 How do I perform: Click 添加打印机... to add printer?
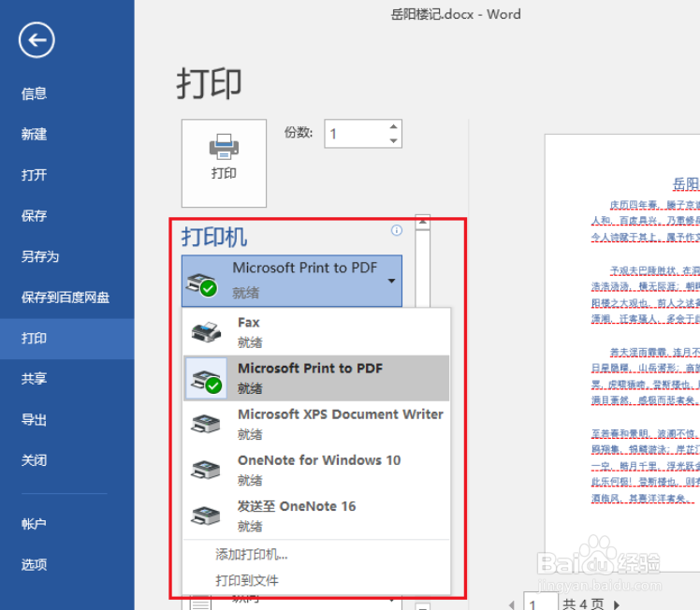[252, 555]
